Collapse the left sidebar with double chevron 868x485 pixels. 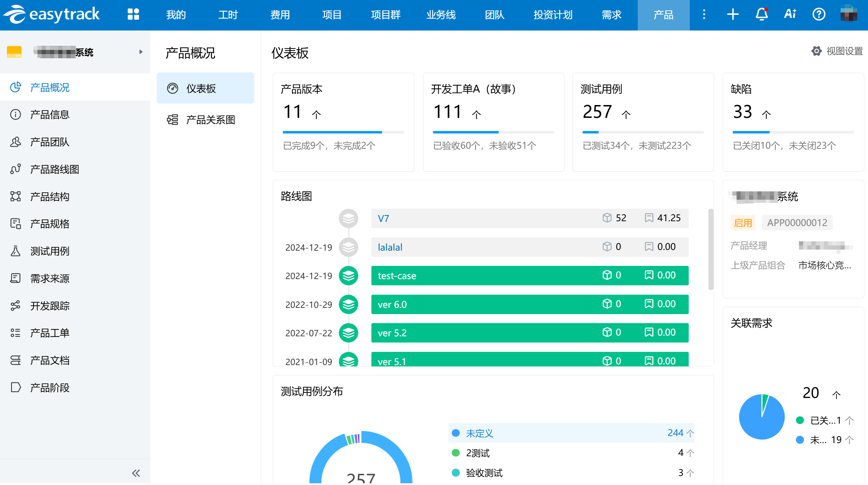pos(136,473)
